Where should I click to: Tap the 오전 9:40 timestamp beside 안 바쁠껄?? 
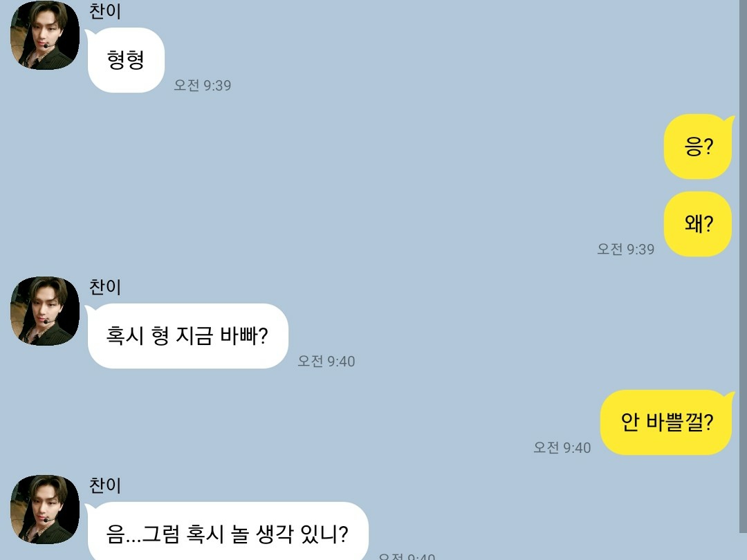(x=562, y=447)
